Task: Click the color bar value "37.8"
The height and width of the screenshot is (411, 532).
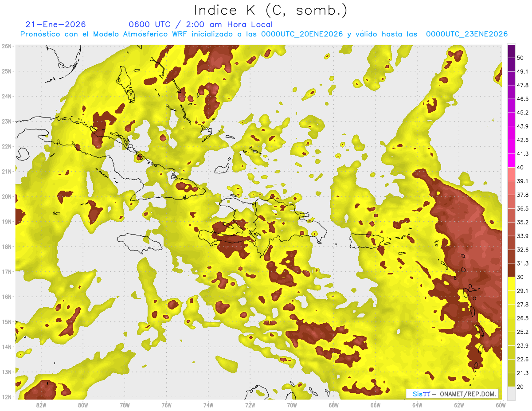Action: click(x=523, y=195)
